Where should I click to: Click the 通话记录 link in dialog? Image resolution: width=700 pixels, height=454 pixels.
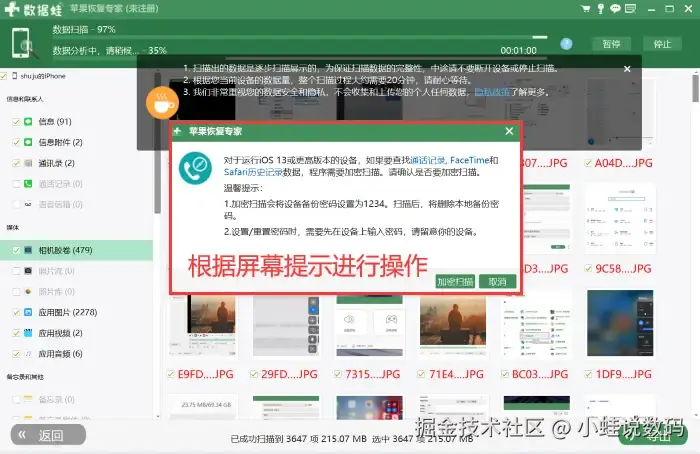point(427,160)
